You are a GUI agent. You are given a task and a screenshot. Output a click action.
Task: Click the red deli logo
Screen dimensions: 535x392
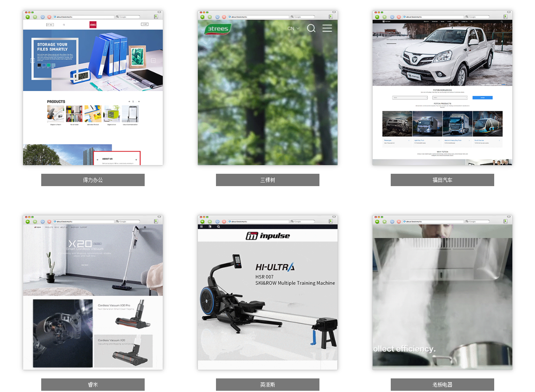[x=93, y=25]
